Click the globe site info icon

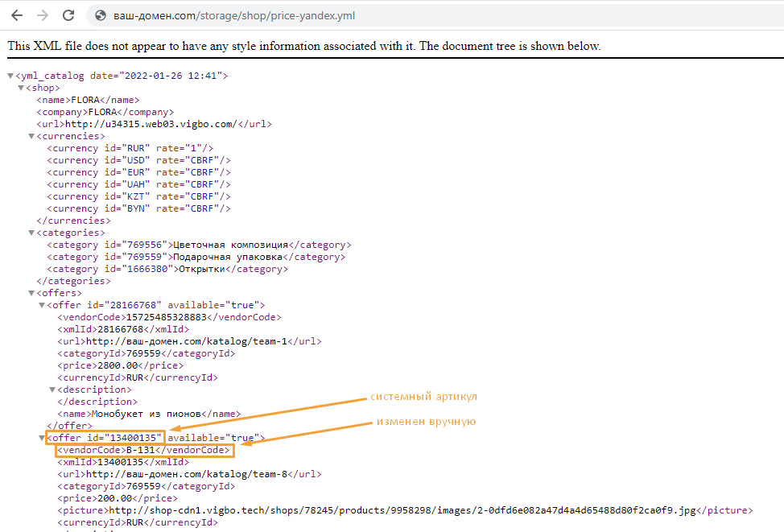(x=101, y=15)
